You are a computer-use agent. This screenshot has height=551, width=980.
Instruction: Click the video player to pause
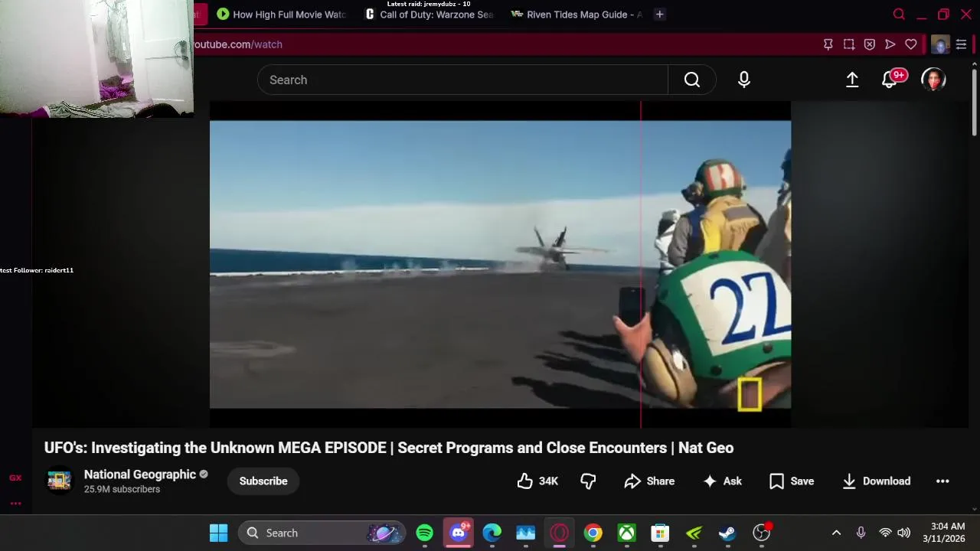coord(500,264)
